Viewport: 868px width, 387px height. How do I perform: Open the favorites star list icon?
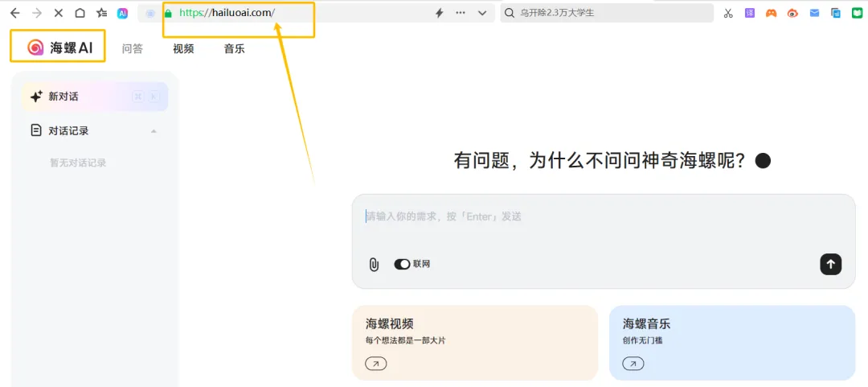pyautogui.click(x=101, y=14)
